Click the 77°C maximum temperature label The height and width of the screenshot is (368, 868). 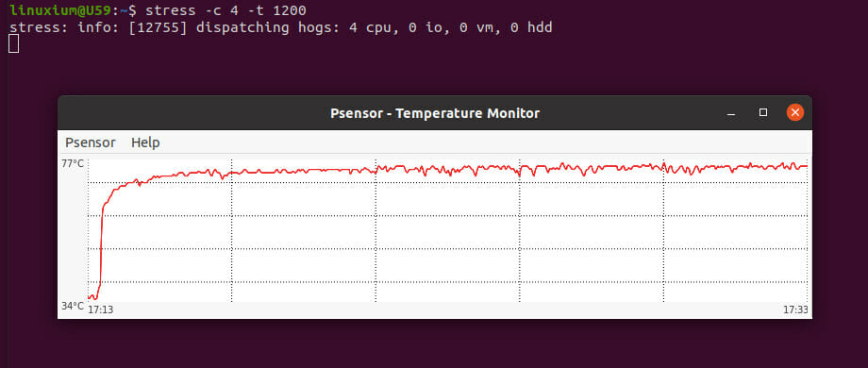pos(73,163)
